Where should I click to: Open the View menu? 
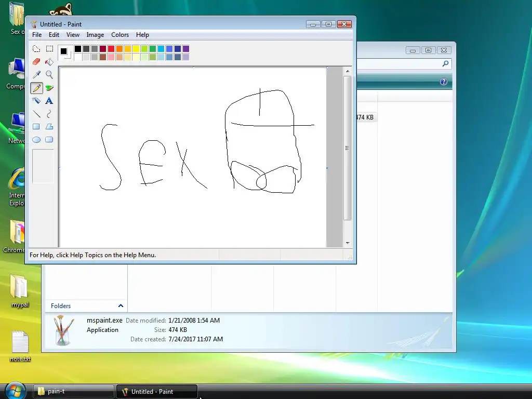[73, 35]
